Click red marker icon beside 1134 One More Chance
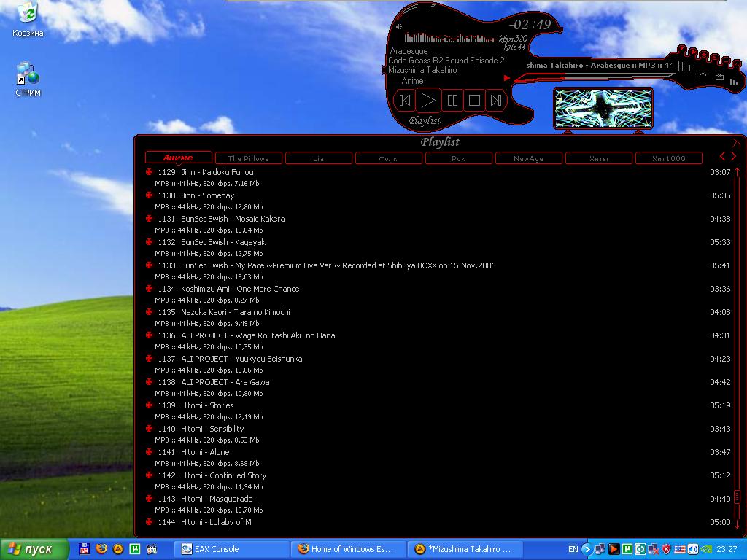 [149, 289]
